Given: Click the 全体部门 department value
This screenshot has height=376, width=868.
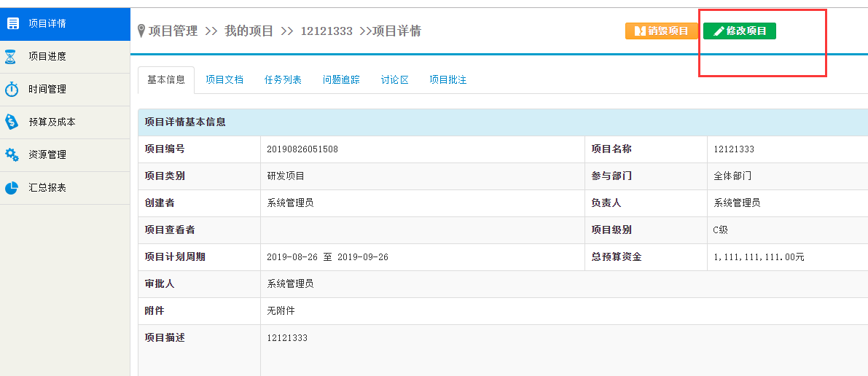Looking at the screenshot, I should pos(732,176).
